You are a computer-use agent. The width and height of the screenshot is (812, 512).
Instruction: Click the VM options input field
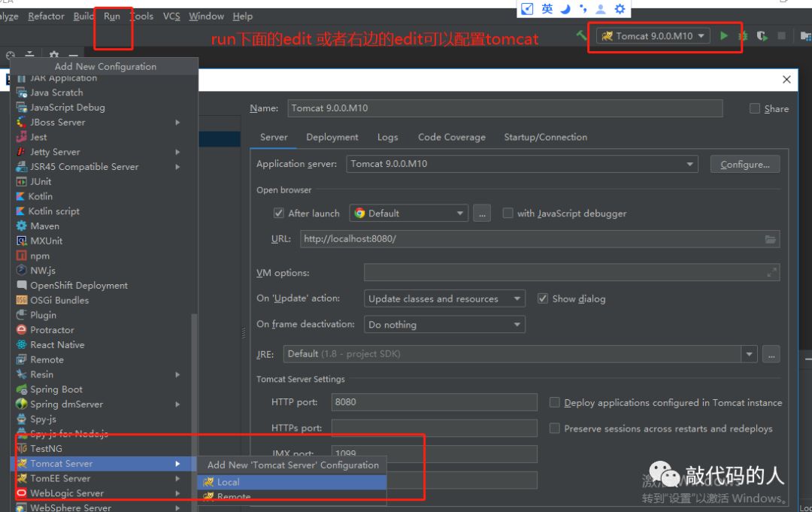tap(571, 272)
